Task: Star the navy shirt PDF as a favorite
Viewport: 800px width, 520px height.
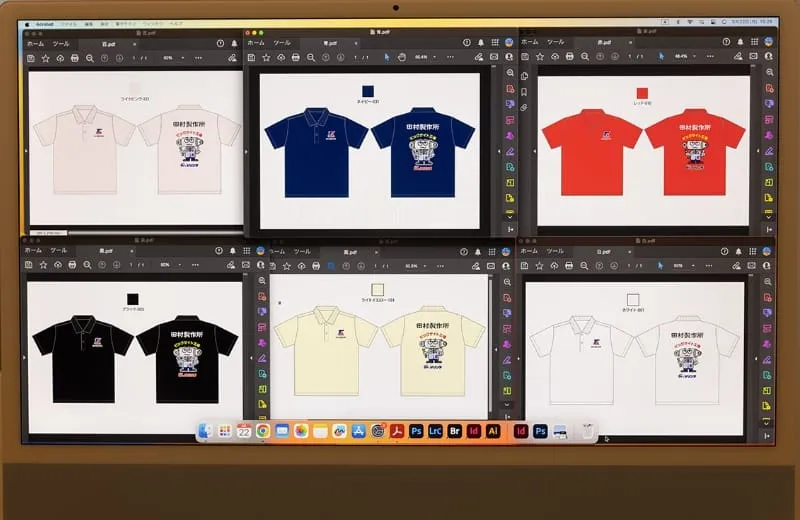Action: [x=266, y=58]
